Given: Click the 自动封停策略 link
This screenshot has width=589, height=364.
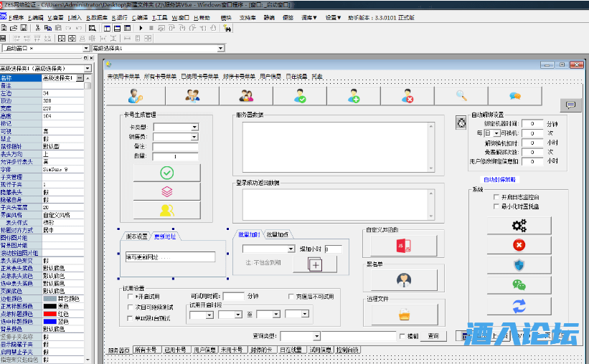Looking at the screenshot, I should coord(499,180).
